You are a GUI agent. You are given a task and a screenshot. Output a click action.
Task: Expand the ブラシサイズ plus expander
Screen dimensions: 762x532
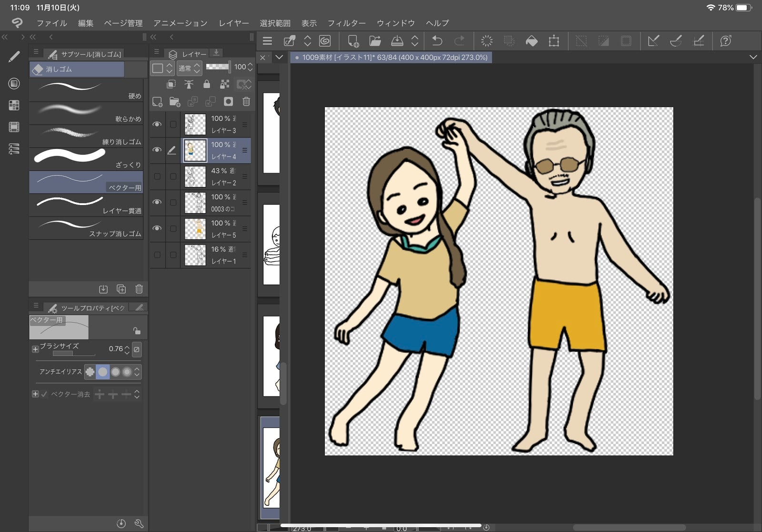[x=35, y=349]
